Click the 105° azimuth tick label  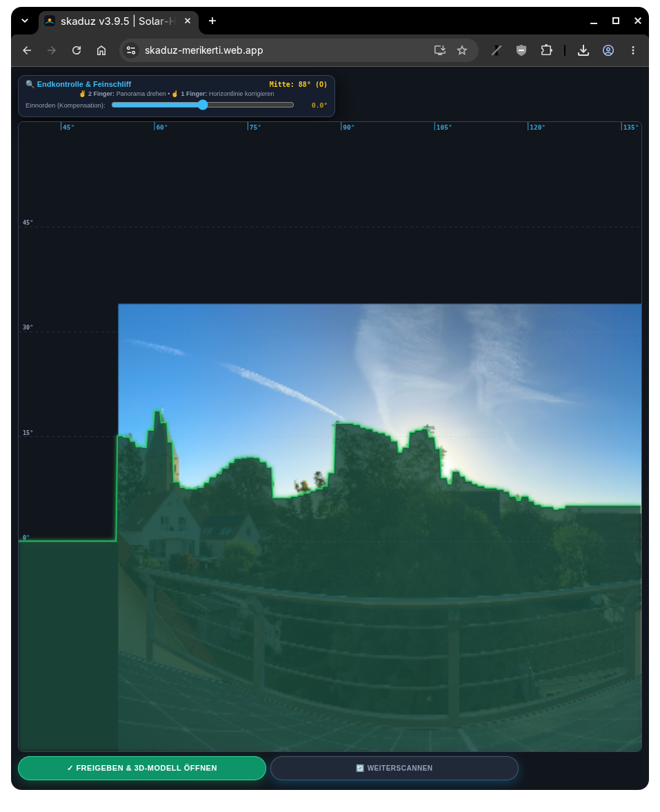444,127
